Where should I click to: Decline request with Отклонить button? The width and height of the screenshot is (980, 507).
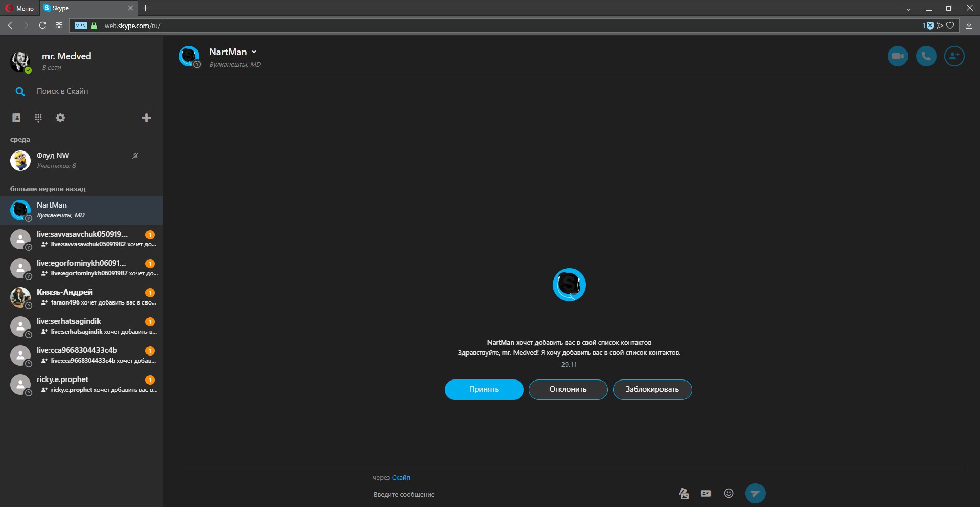click(568, 389)
